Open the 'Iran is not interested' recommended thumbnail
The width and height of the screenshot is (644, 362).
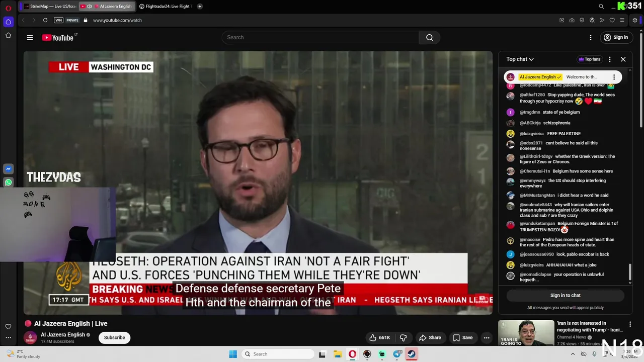(x=526, y=333)
